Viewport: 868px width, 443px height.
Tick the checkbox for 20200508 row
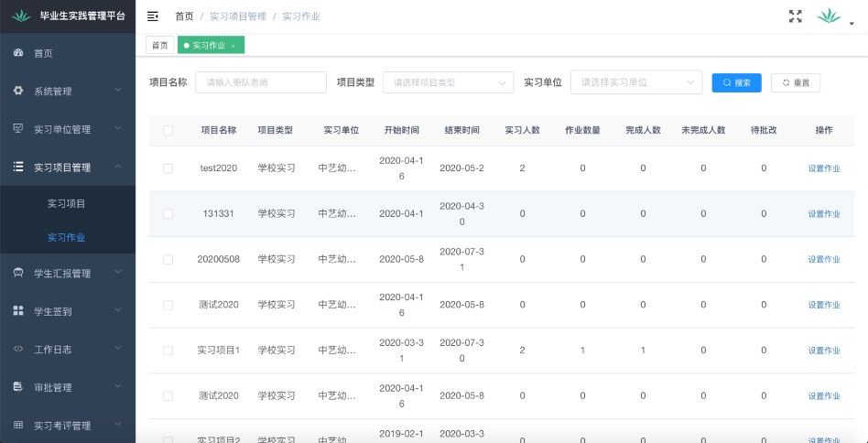[x=168, y=260]
